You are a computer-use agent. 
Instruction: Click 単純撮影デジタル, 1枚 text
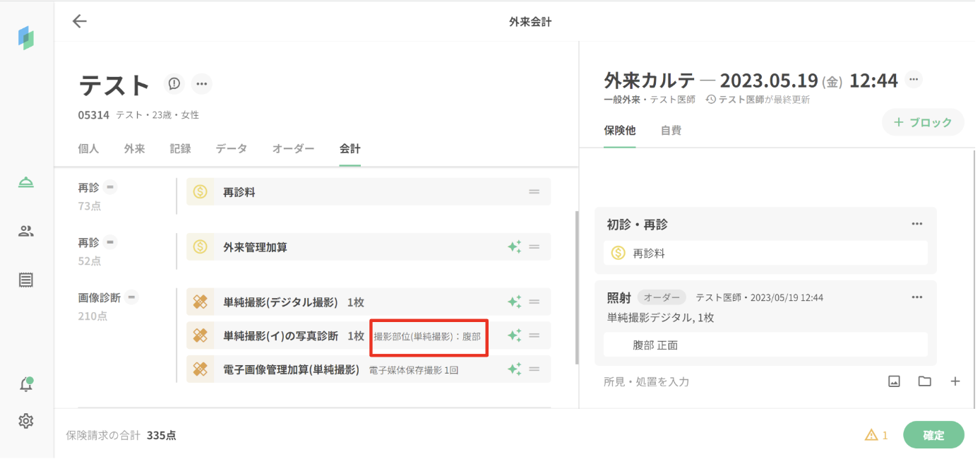660,318
